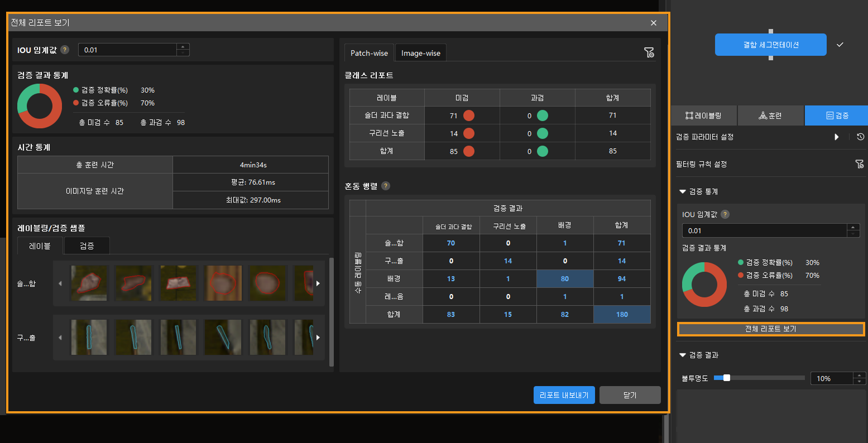Click the 닫기 button
Screen dimensions: 868x443
point(630,395)
